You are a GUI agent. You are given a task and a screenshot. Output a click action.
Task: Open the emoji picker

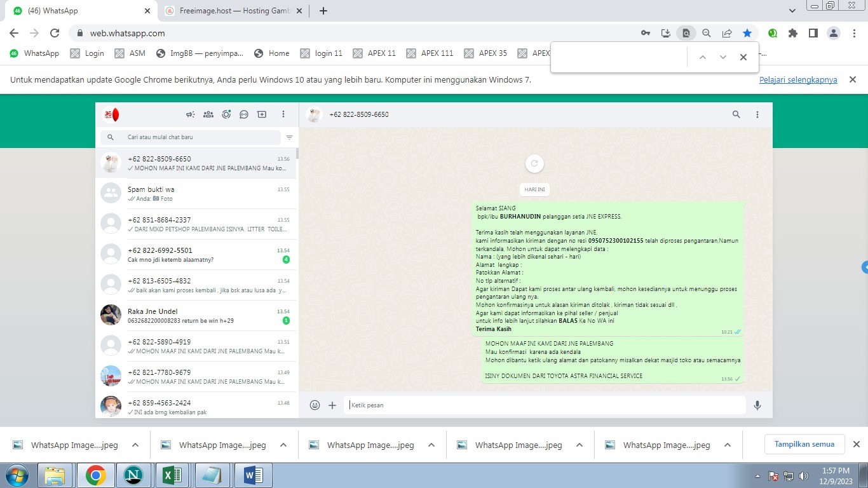315,405
